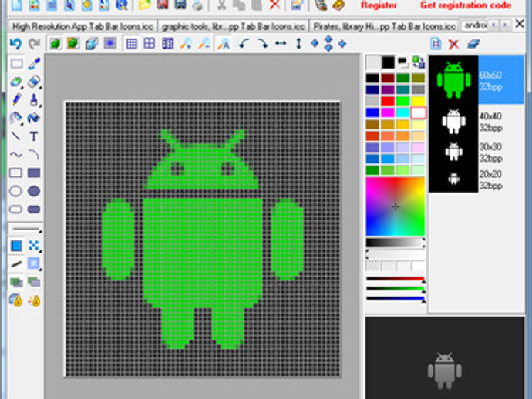This screenshot has height=399, width=532.
Task: Click the Undo arrow icon
Action: pyautogui.click(x=15, y=44)
